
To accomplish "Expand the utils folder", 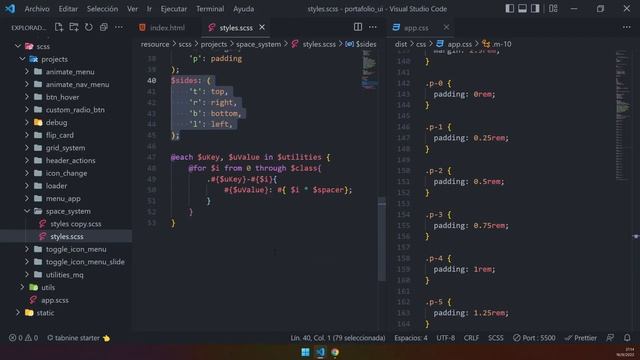I will click(22, 287).
